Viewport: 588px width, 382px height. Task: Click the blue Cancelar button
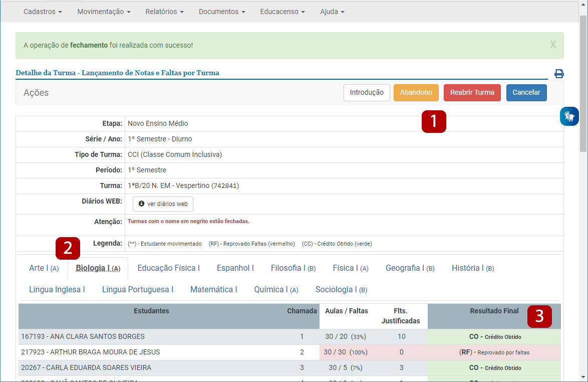(x=526, y=93)
